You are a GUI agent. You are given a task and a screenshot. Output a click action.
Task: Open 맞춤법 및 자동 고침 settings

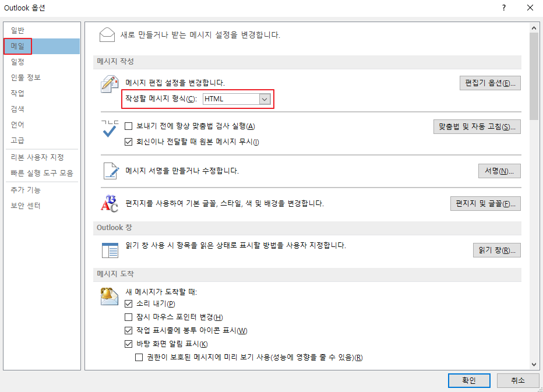pyautogui.click(x=477, y=127)
